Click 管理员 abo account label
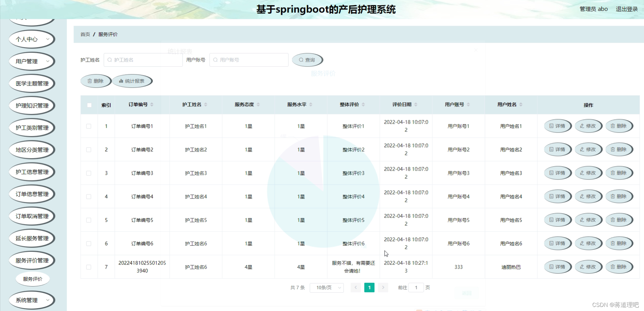Screen dimensions: 644x311 [594, 9]
